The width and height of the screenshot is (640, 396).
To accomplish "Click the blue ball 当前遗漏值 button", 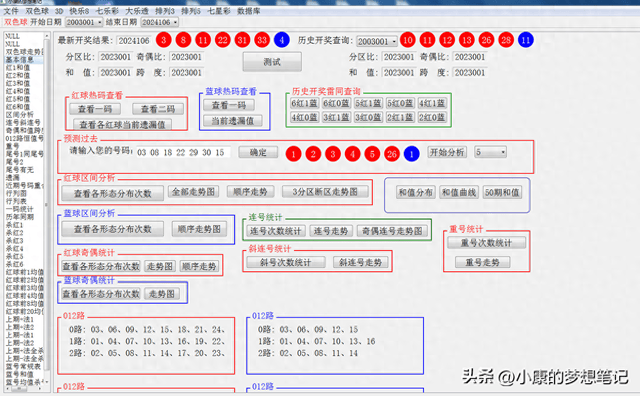I will (x=233, y=121).
